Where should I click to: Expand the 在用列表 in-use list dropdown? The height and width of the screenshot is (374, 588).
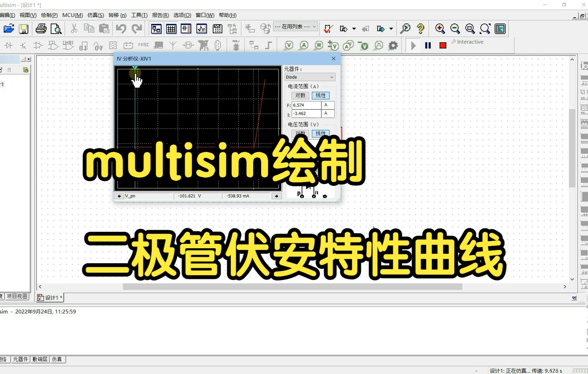[x=295, y=27]
